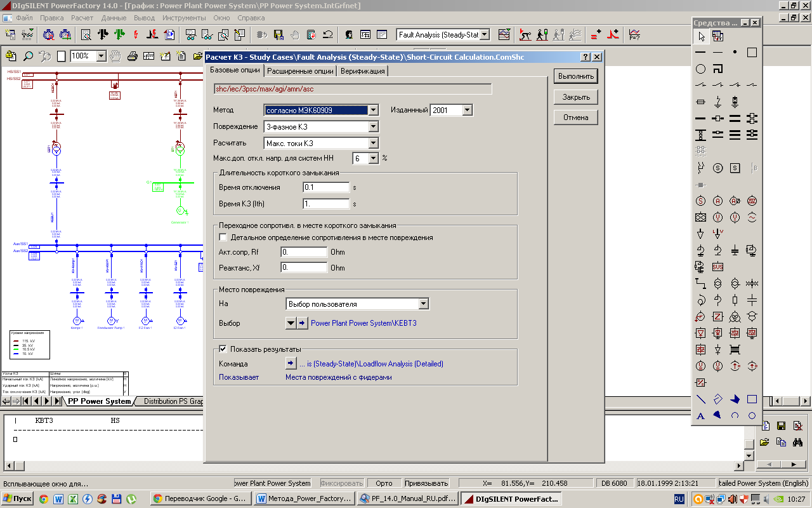Pick the single-dot terminal element in the palette

(x=735, y=52)
